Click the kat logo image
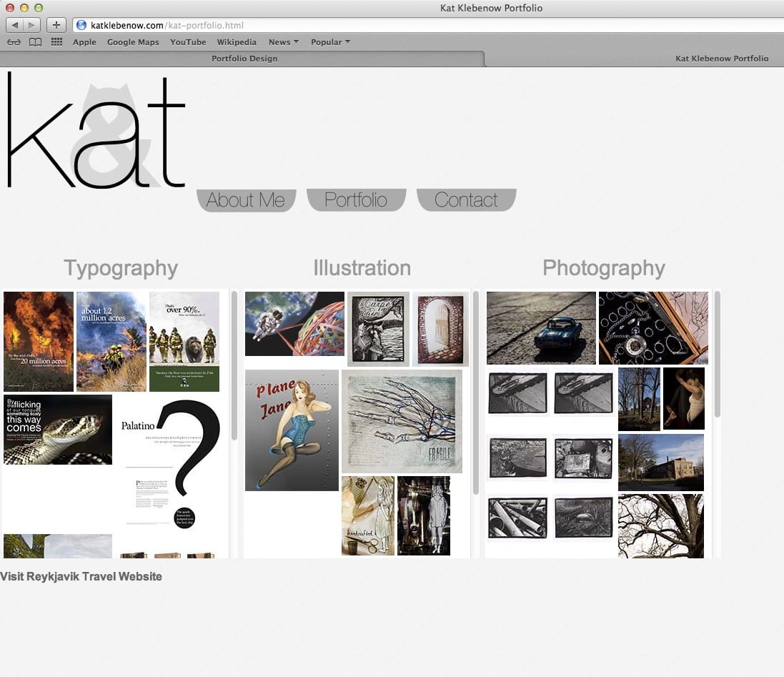Image resolution: width=784 pixels, height=677 pixels. click(96, 130)
